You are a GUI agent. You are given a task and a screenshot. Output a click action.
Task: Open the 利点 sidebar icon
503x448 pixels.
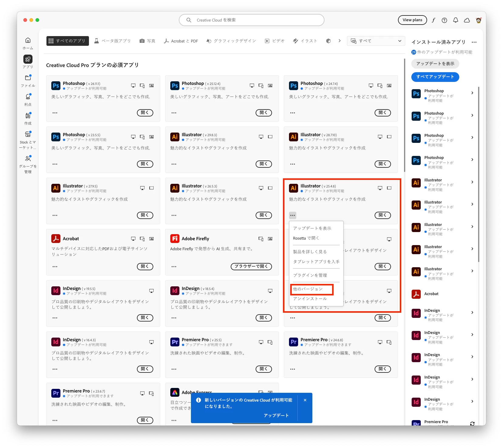tap(28, 97)
